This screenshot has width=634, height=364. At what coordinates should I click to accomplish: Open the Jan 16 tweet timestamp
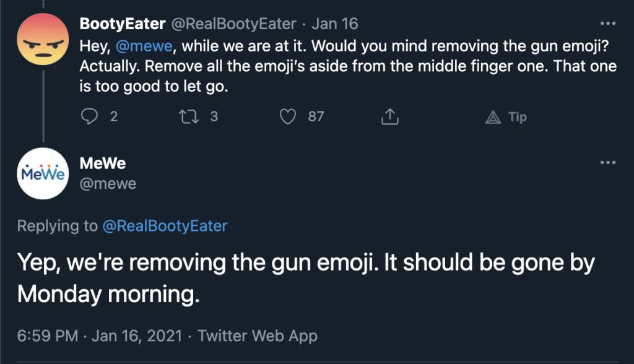click(335, 24)
